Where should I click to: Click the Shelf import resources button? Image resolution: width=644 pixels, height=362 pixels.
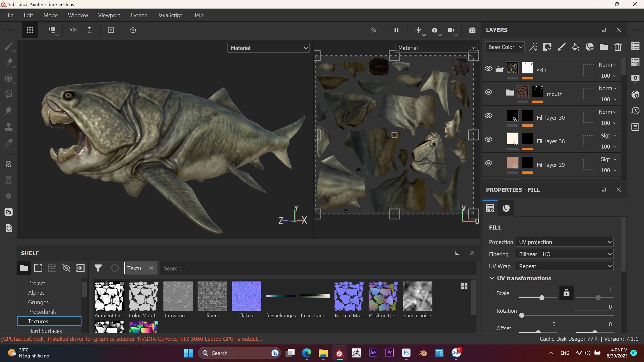click(80, 268)
